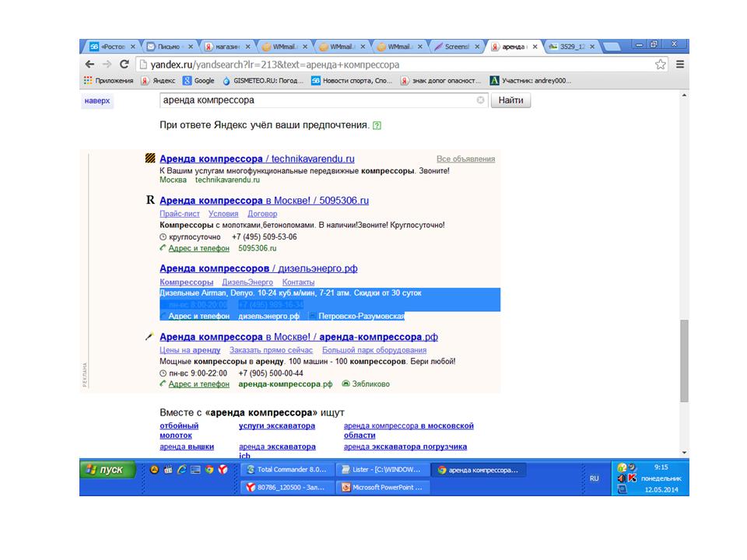The height and width of the screenshot is (560, 747).
Task: Go back with the browser back arrow
Action: [x=89, y=65]
